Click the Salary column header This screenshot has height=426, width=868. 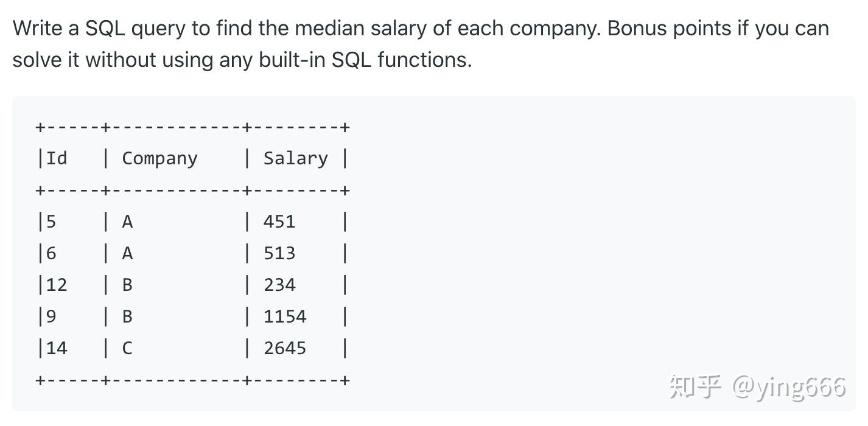[x=295, y=159]
